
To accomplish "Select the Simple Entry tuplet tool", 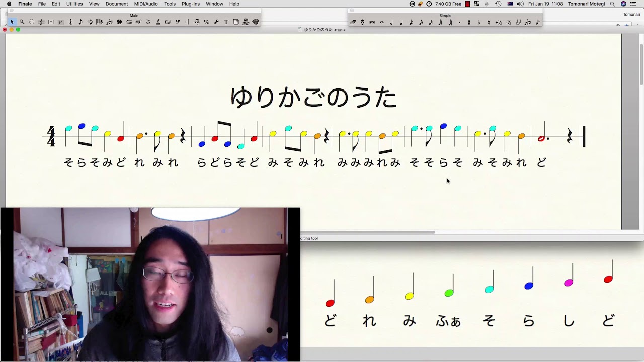I will [x=528, y=22].
